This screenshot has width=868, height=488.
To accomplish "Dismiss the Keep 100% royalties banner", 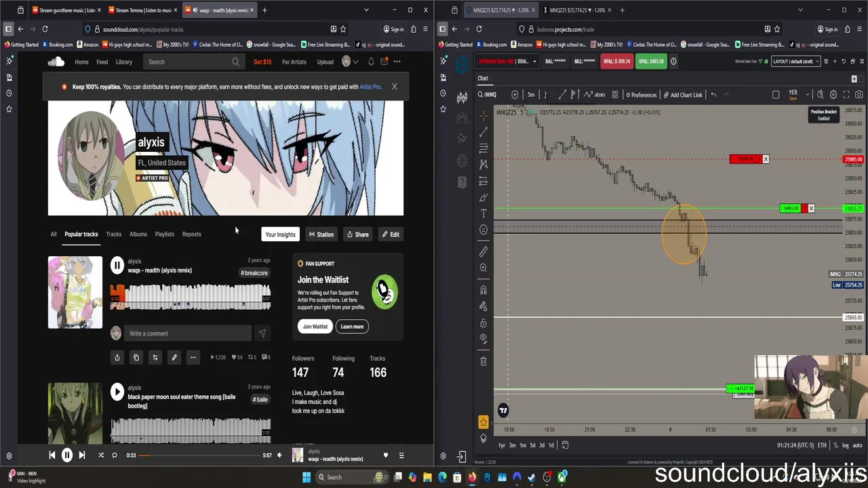I will 394,87.
